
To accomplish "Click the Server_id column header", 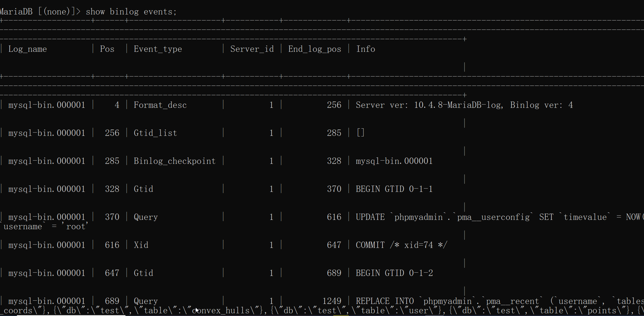I will 252,49.
